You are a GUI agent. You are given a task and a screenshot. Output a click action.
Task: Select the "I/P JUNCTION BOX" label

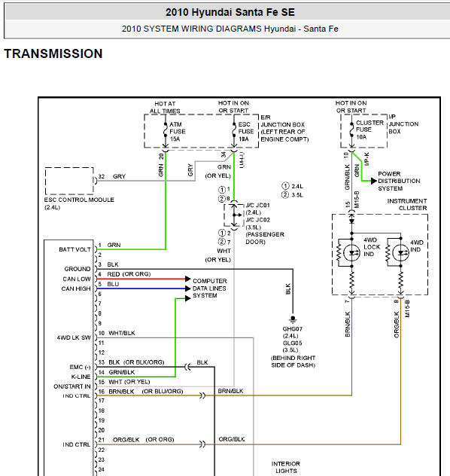tap(403, 124)
